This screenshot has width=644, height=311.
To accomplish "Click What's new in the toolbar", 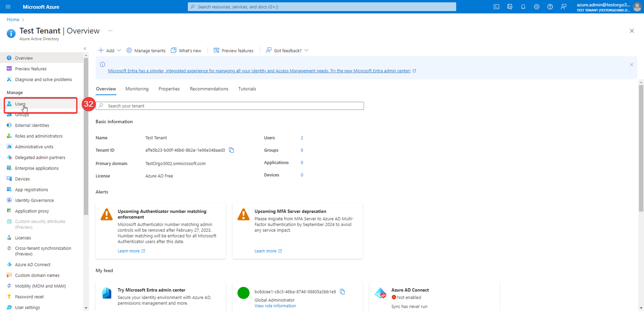I will tap(186, 50).
